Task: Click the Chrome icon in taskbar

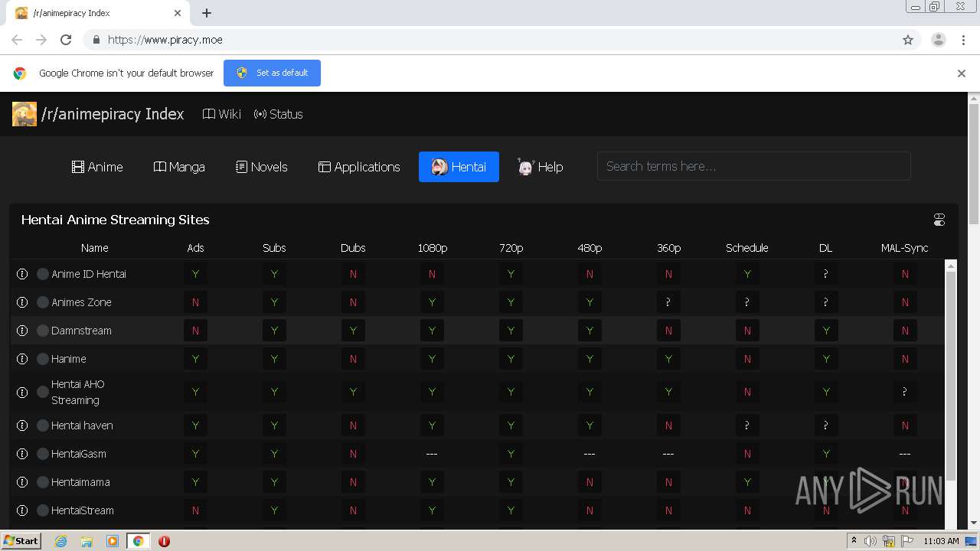Action: (x=138, y=541)
